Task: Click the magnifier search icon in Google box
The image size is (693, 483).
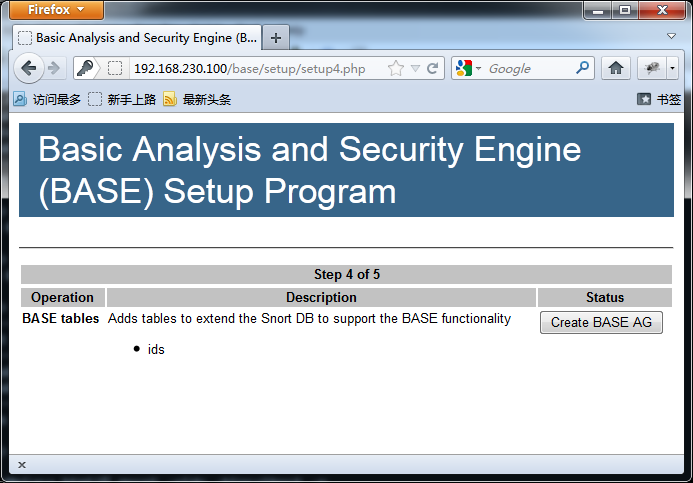Action: pos(583,68)
